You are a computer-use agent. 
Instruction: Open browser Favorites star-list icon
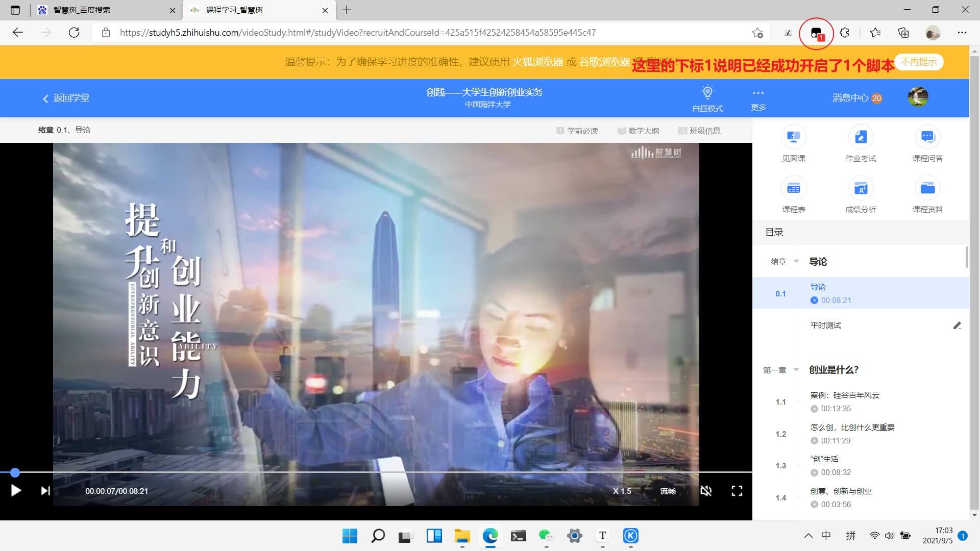(x=875, y=33)
